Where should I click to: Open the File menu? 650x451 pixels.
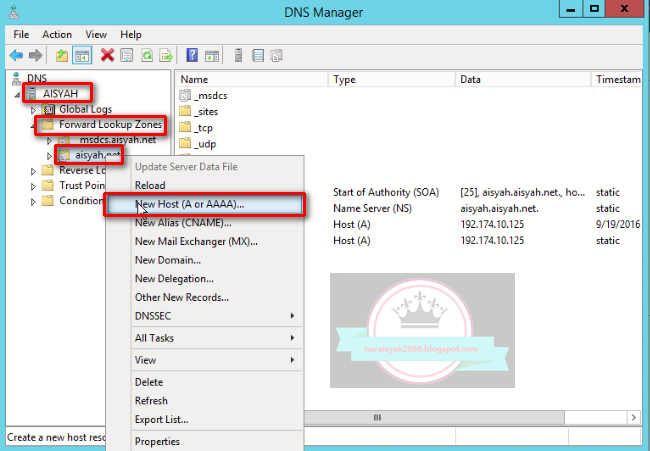tap(21, 34)
